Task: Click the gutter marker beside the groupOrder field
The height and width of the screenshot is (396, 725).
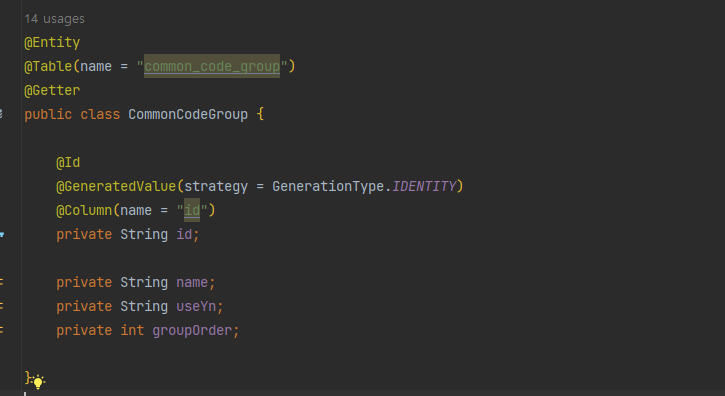Action: click(1, 330)
